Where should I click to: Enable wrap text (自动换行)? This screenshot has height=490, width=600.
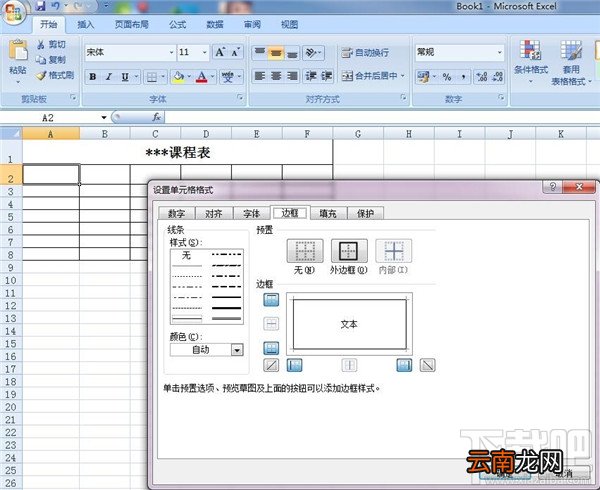point(365,52)
